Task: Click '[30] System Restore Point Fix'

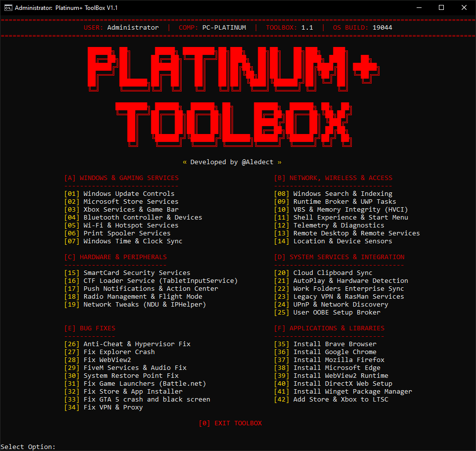Action: [121, 375]
